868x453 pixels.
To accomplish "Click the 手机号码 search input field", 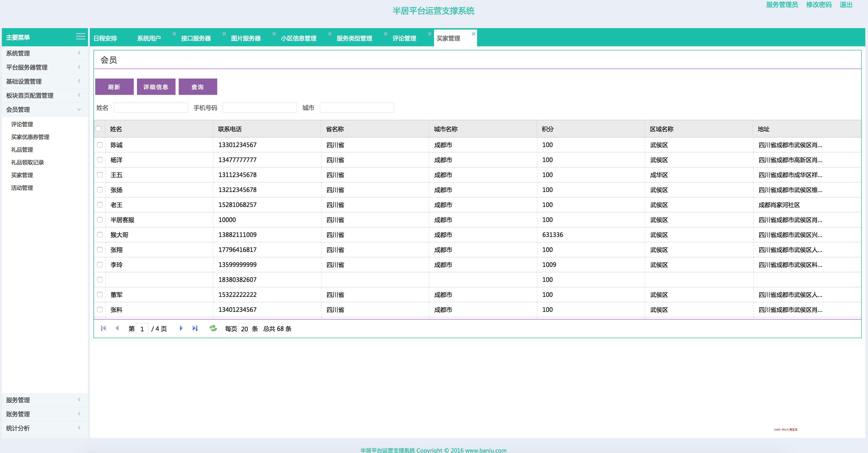I will [x=259, y=108].
